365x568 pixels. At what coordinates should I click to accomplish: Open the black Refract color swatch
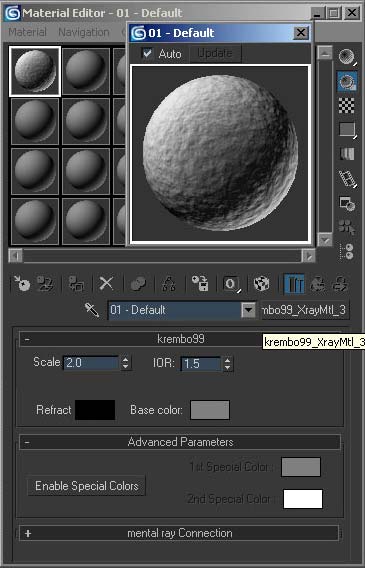pos(95,410)
